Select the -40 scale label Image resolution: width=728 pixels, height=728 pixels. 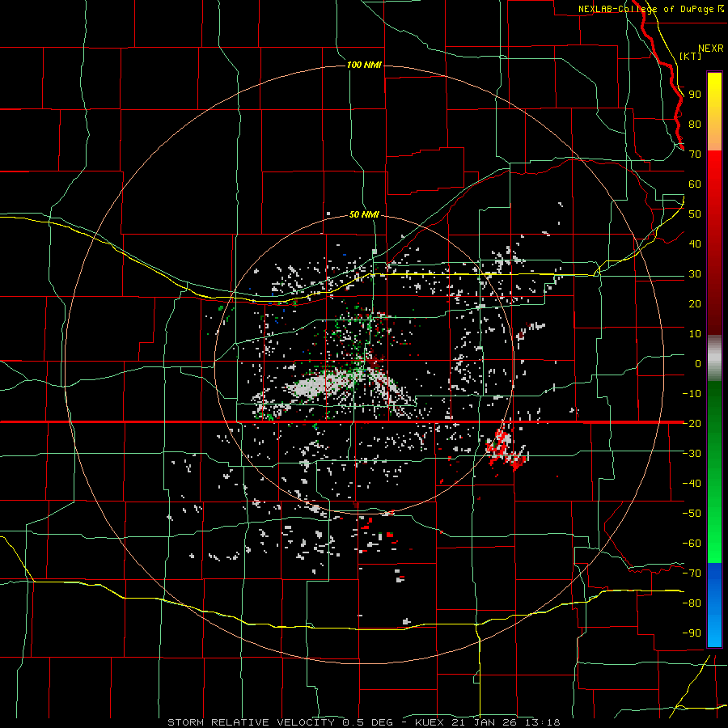click(692, 484)
